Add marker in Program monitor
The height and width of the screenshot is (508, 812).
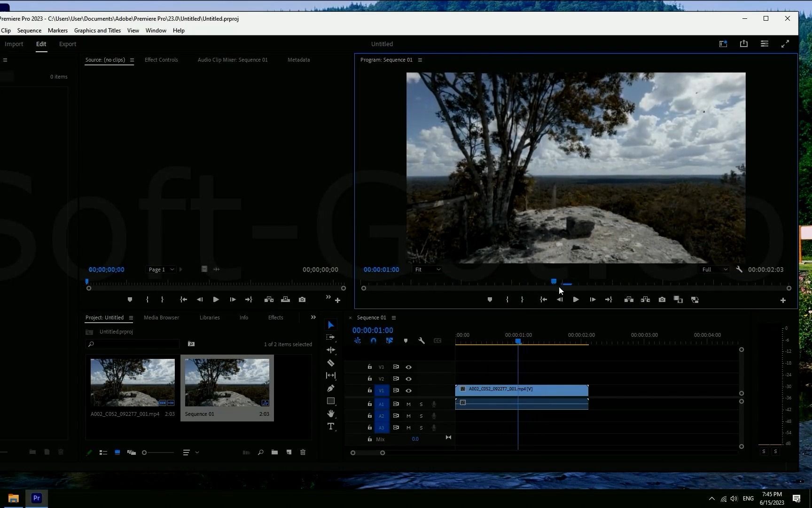pyautogui.click(x=490, y=300)
